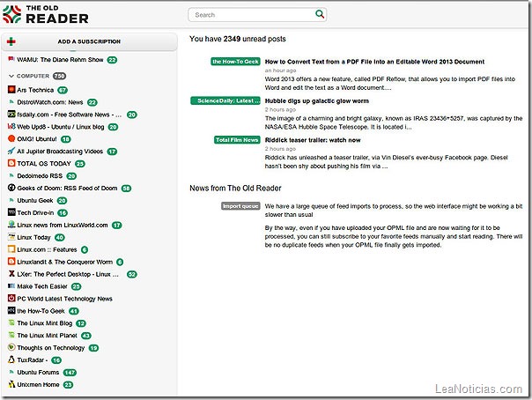Screen dimensions: 532x400
Task: Open the Total Film News feed tag
Action: (237, 140)
